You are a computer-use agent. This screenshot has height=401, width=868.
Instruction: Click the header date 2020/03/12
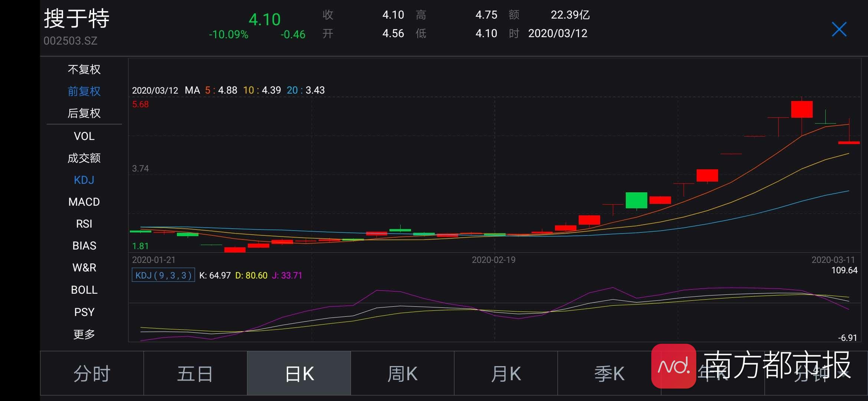click(558, 33)
